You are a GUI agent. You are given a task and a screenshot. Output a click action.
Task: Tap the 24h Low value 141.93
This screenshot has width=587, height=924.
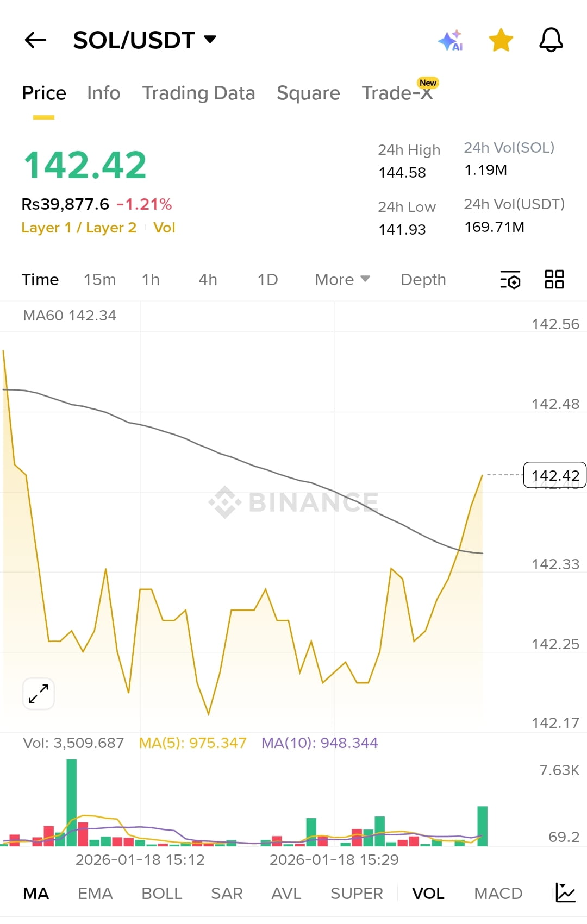point(402,230)
